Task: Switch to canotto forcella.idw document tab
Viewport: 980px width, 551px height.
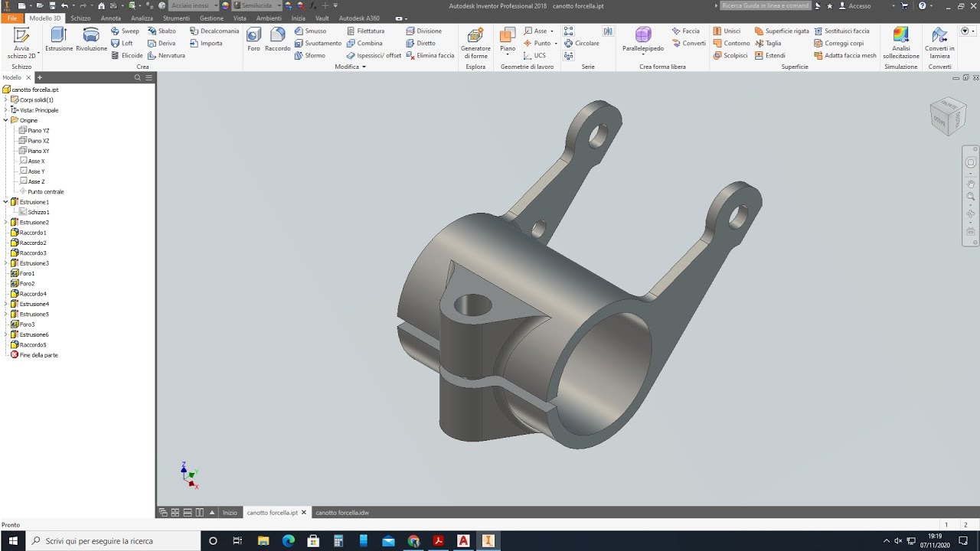Action: (341, 513)
